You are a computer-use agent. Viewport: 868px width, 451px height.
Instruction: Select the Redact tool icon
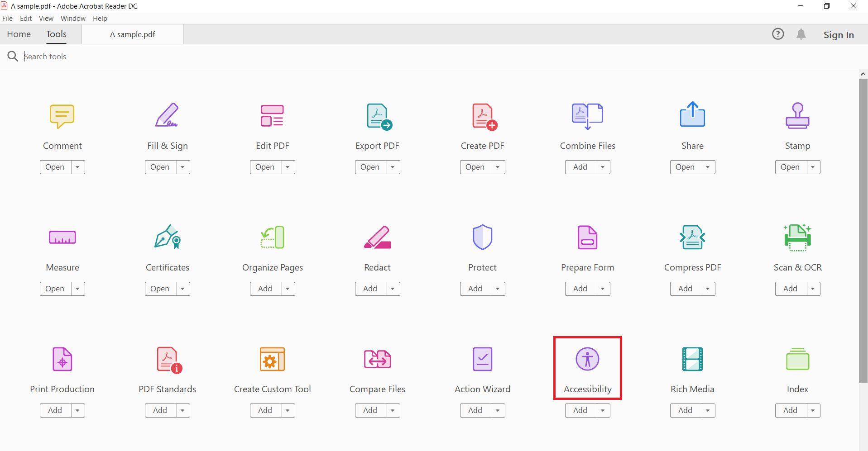tap(377, 237)
